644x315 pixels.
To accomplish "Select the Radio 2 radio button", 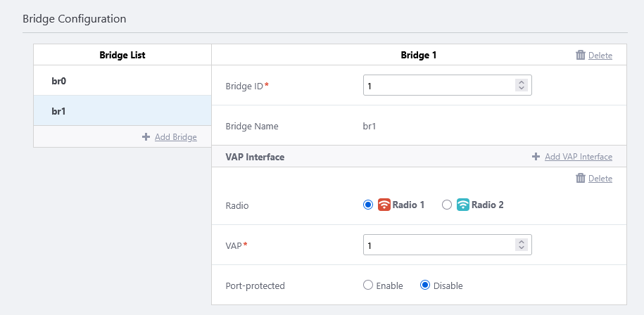I will click(x=446, y=205).
